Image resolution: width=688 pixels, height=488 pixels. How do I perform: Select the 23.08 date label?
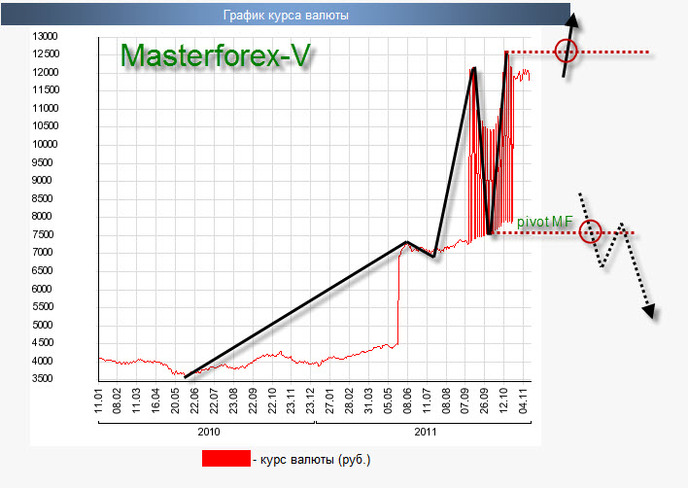[233, 400]
